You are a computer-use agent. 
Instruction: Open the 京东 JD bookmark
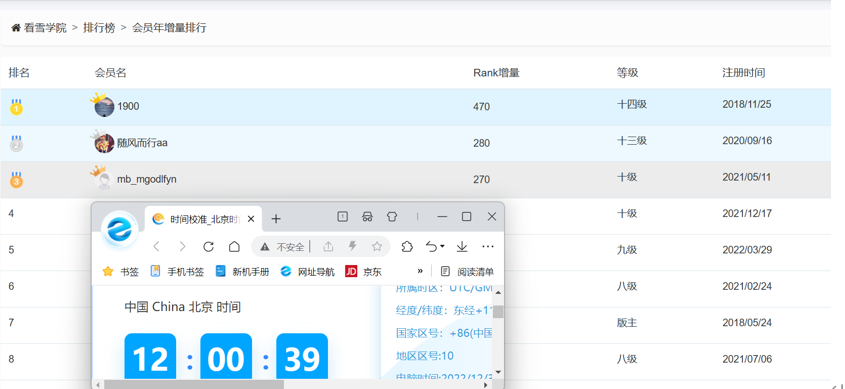pos(363,272)
